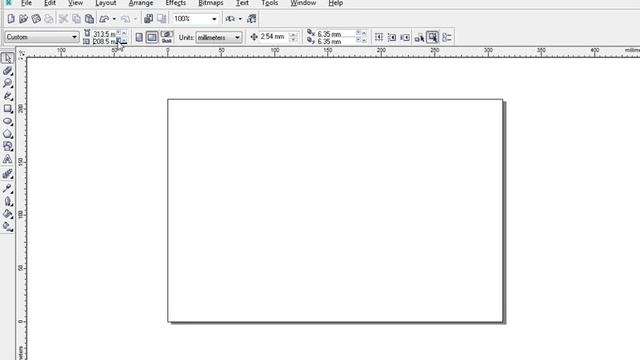640x360 pixels.
Task: Open the Edit menu
Action: [50, 3]
